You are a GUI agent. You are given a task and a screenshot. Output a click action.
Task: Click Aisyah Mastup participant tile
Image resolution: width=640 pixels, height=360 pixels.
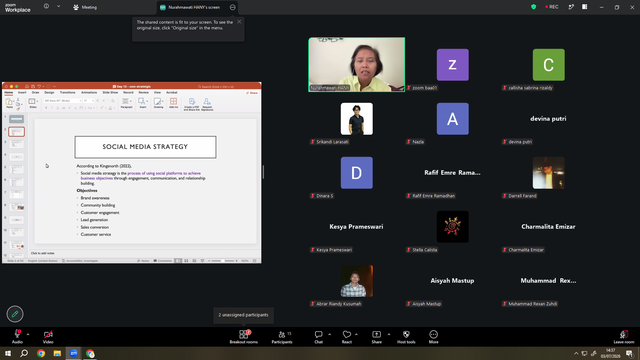tap(452, 281)
